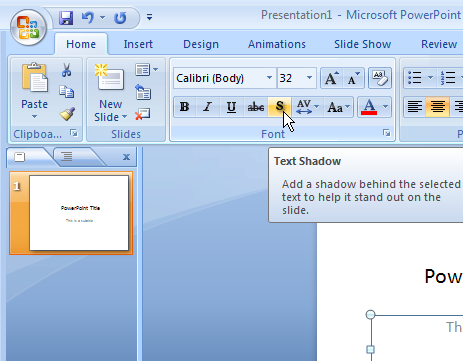
Task: Toggle Center text alignment
Action: [437, 107]
